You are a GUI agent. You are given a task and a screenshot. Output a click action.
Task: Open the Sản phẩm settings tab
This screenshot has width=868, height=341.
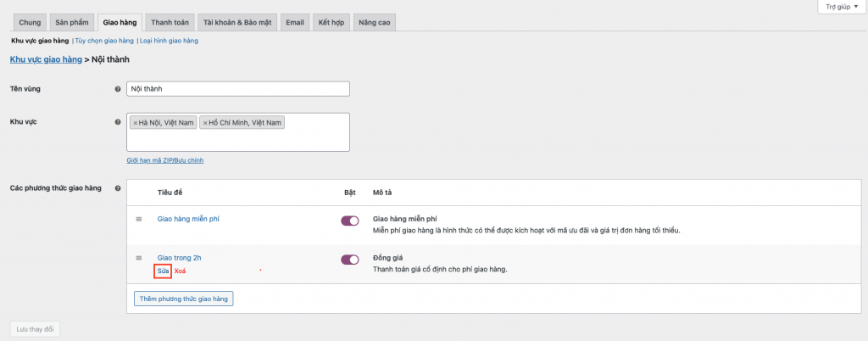[x=72, y=22]
